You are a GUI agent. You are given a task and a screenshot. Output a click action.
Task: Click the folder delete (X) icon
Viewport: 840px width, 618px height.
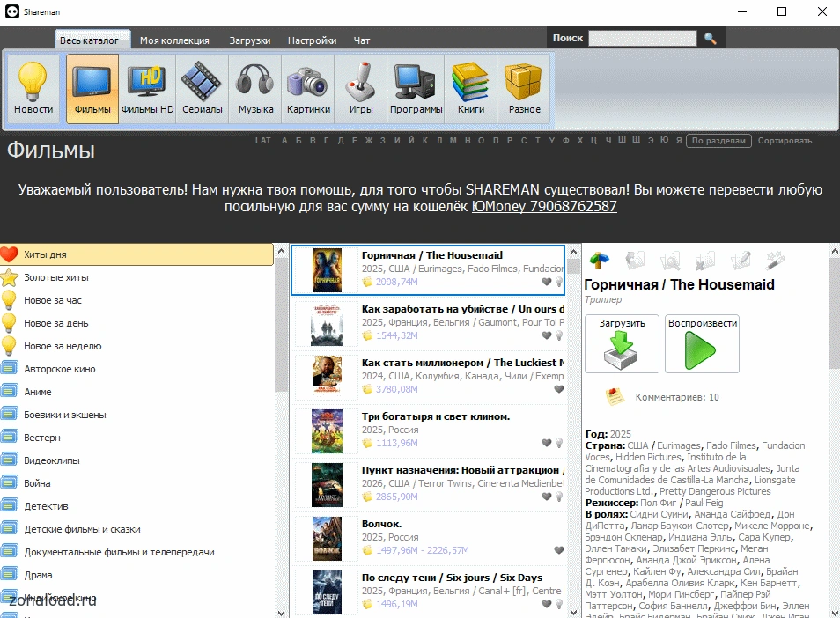[x=705, y=261]
